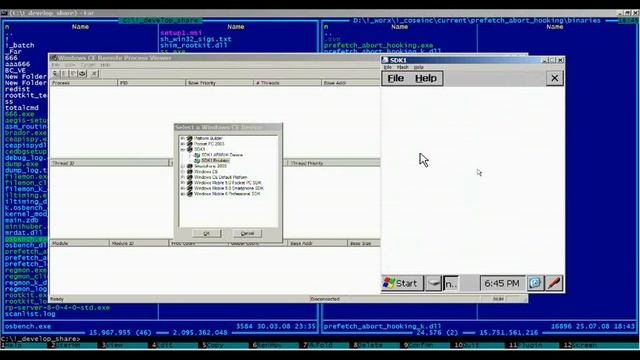Click the Far command line prompt C:\!_develop_share>
The width and height of the screenshot is (640, 360).
40,339
